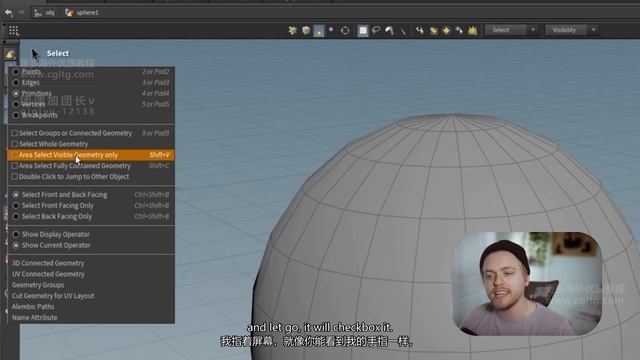Choose the laser line picking icon
The width and height of the screenshot is (640, 360).
click(x=403, y=31)
